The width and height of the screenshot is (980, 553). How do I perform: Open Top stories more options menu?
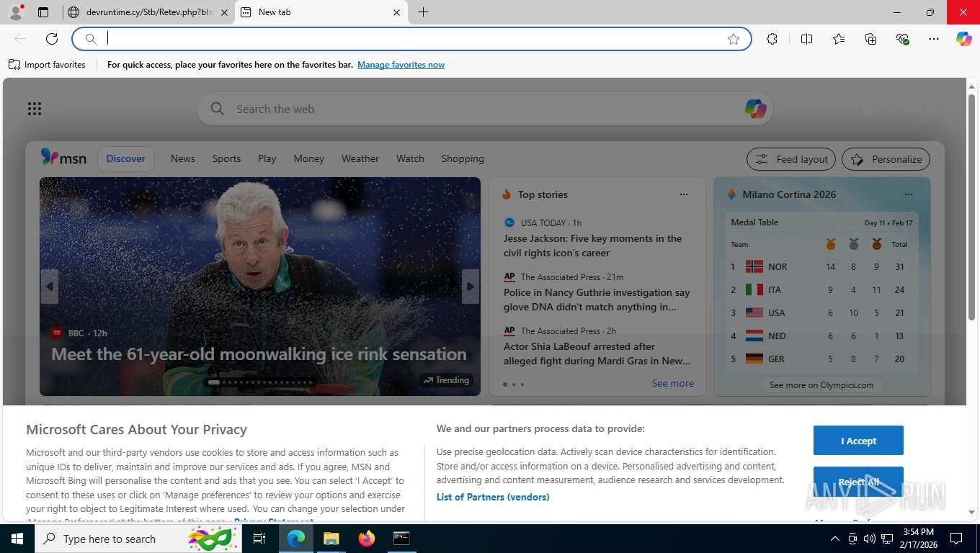(684, 194)
